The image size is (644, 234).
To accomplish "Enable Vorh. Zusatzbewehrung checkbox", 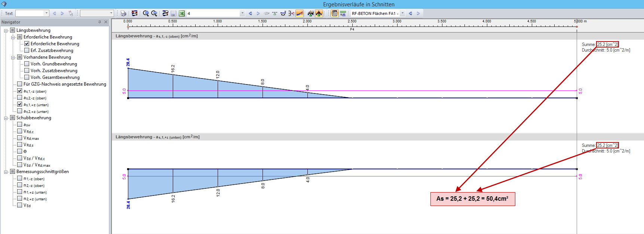I will click(27, 71).
